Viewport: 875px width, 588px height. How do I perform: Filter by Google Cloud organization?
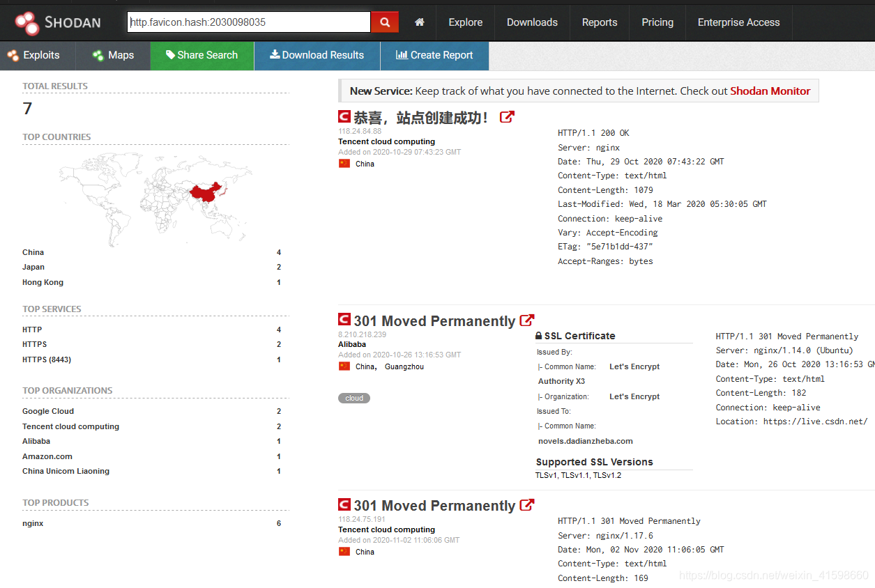[48, 411]
